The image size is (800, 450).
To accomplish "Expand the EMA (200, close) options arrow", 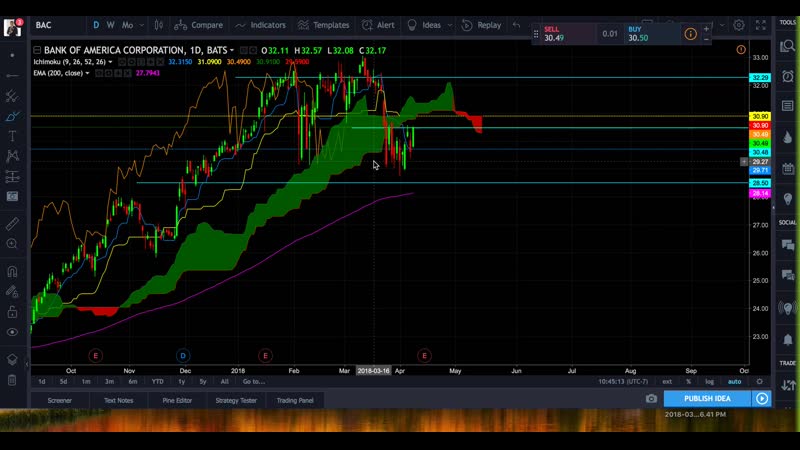I will [x=87, y=73].
